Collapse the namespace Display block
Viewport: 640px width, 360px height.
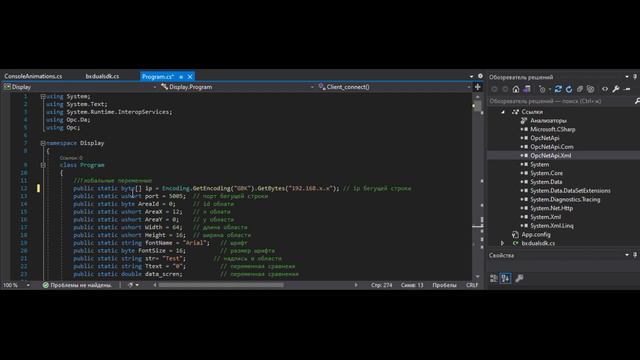43,143
